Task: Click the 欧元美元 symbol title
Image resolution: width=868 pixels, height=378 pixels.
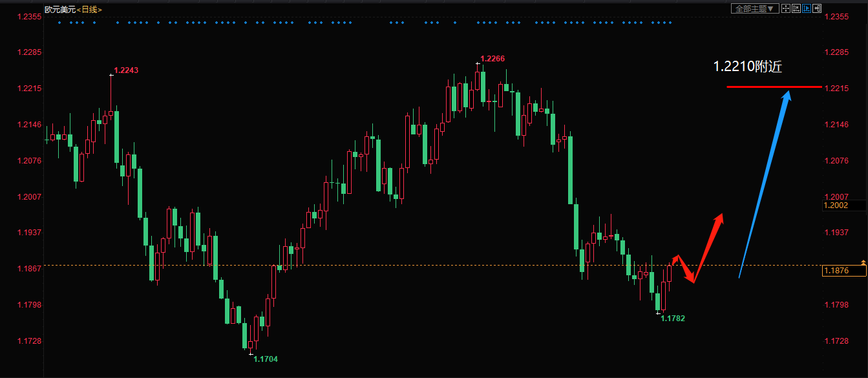Action: tap(60, 9)
